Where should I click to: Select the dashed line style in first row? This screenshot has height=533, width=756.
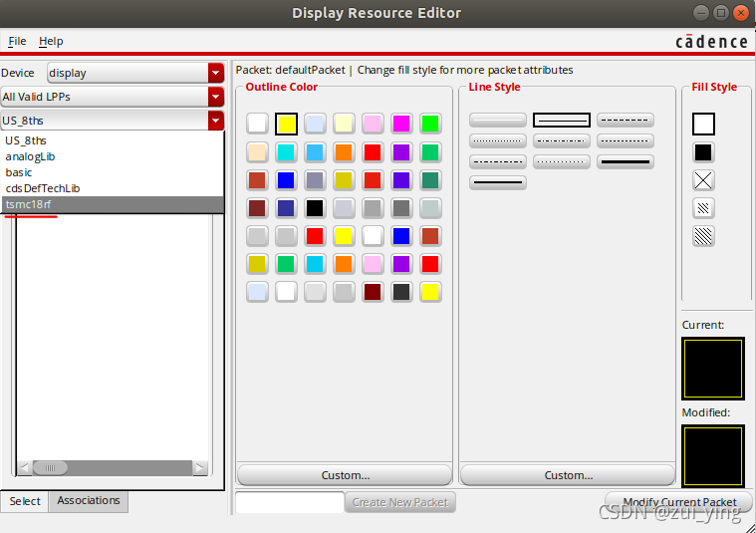tap(626, 121)
